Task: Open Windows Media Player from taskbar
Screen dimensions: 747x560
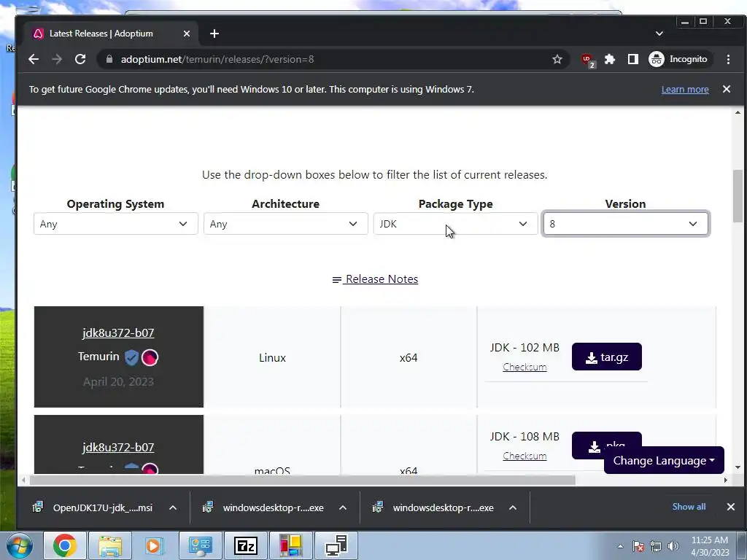Action: 155,545
